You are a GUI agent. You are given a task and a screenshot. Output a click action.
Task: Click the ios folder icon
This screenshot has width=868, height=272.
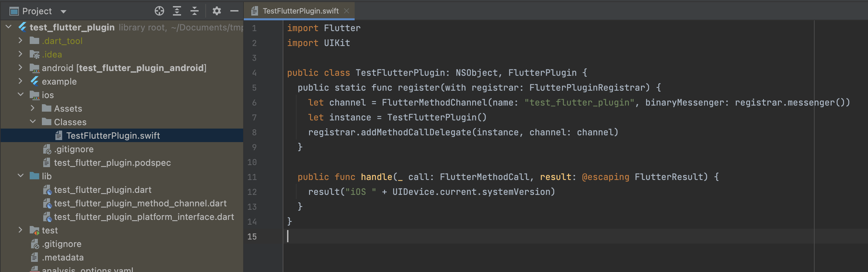click(34, 95)
